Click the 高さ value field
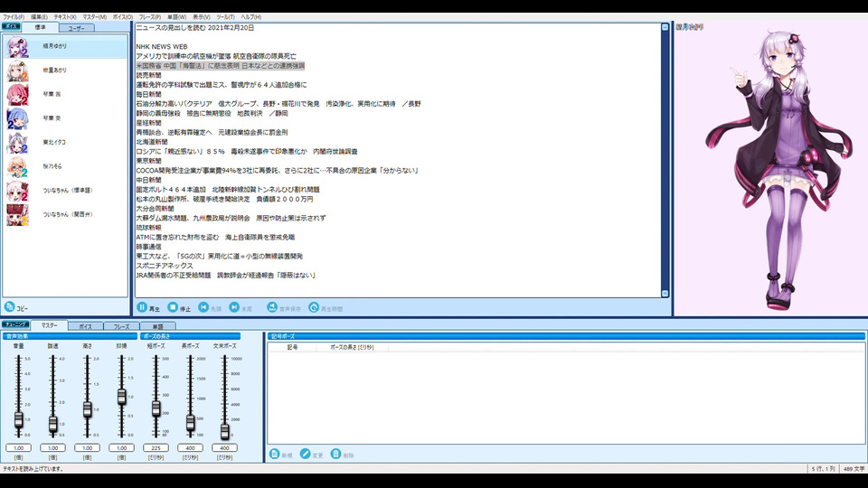 click(87, 447)
